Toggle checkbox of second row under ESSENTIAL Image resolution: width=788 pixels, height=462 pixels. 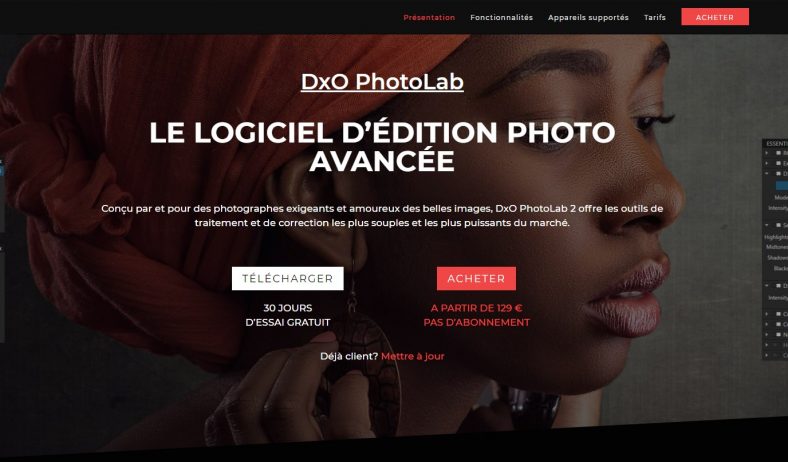point(778,163)
